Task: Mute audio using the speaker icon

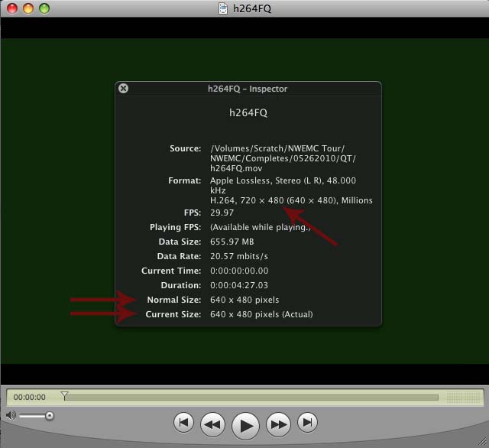Action: click(x=11, y=415)
